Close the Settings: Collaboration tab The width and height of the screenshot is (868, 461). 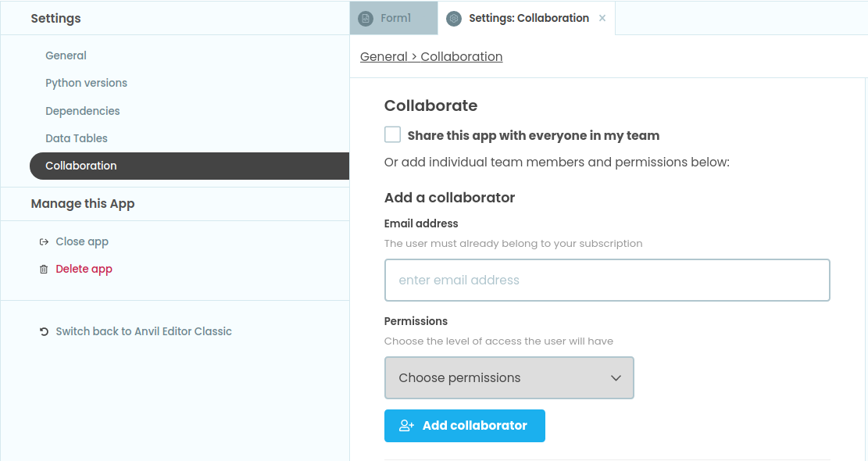tap(602, 17)
